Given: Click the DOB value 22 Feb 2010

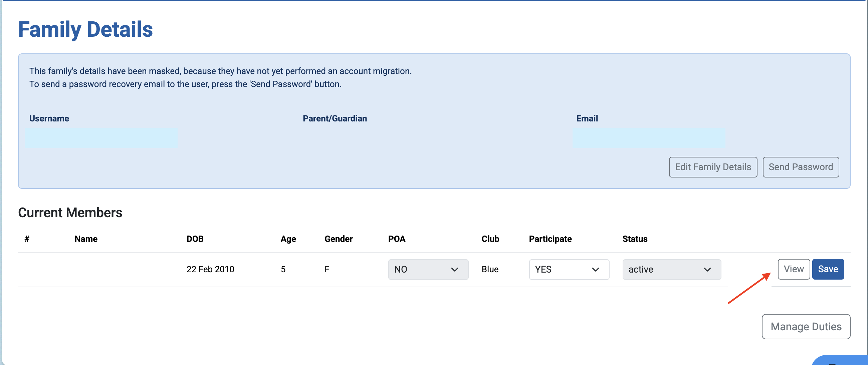Looking at the screenshot, I should click(210, 269).
